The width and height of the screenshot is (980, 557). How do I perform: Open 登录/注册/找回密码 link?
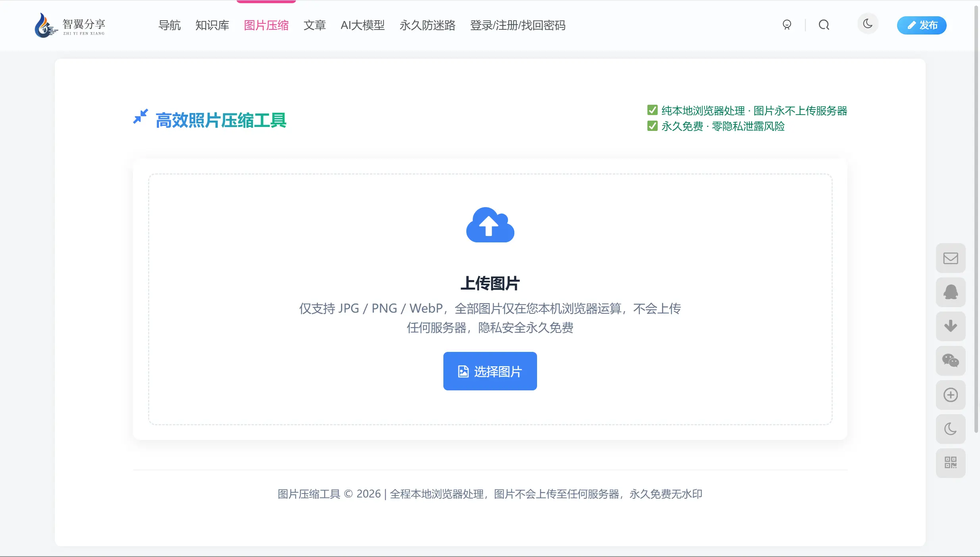point(518,25)
